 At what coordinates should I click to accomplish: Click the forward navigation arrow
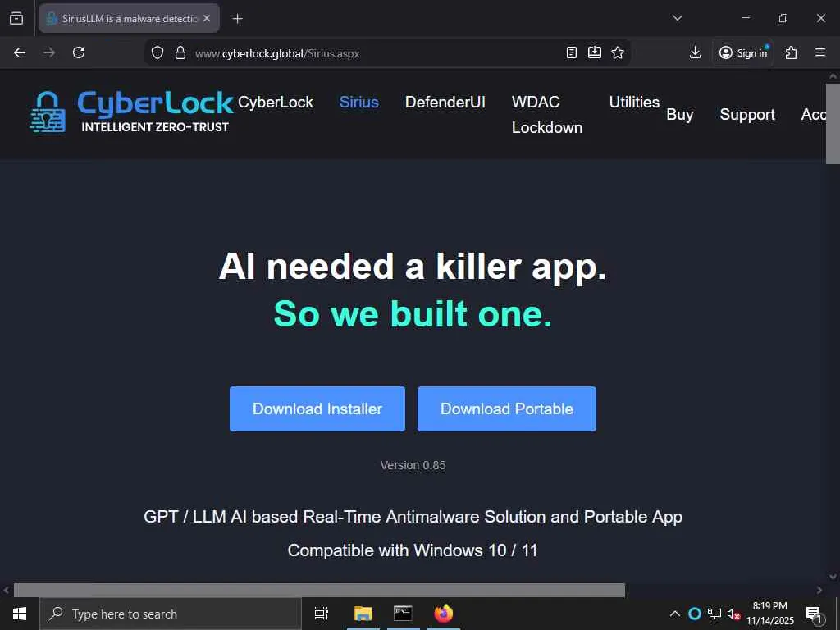pyautogui.click(x=49, y=52)
